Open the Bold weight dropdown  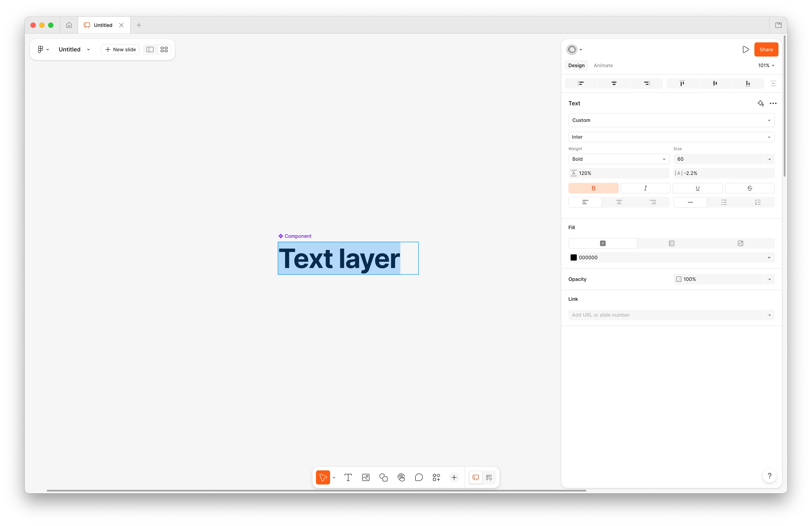point(618,159)
